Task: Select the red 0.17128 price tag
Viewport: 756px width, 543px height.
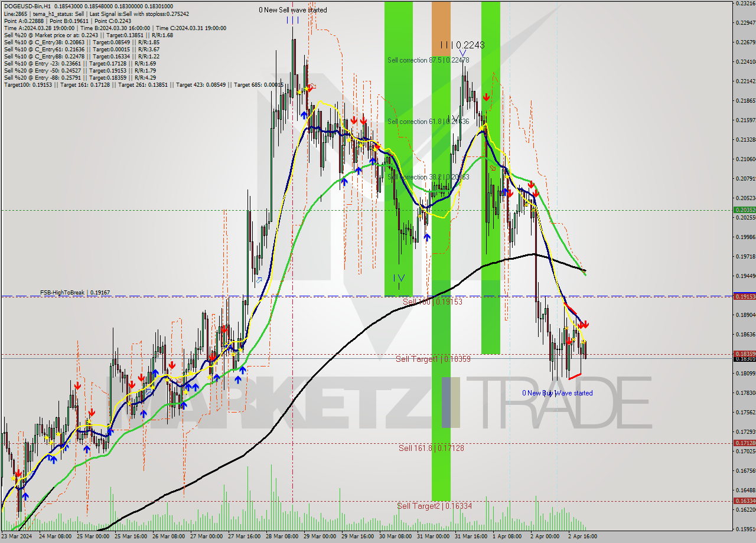Action: point(744,443)
